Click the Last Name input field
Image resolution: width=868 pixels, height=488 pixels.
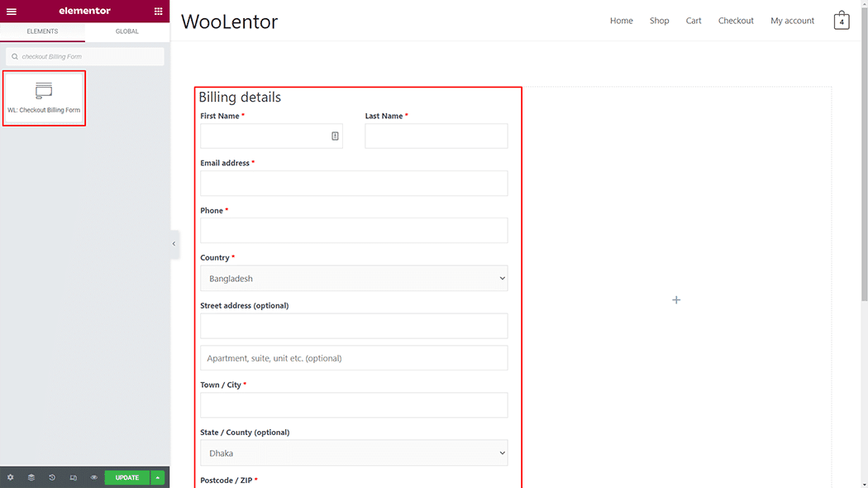coord(436,136)
